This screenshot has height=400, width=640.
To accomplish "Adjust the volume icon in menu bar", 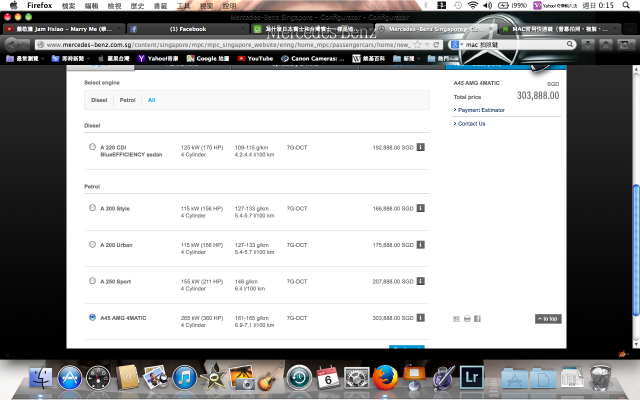I will click(x=487, y=5).
